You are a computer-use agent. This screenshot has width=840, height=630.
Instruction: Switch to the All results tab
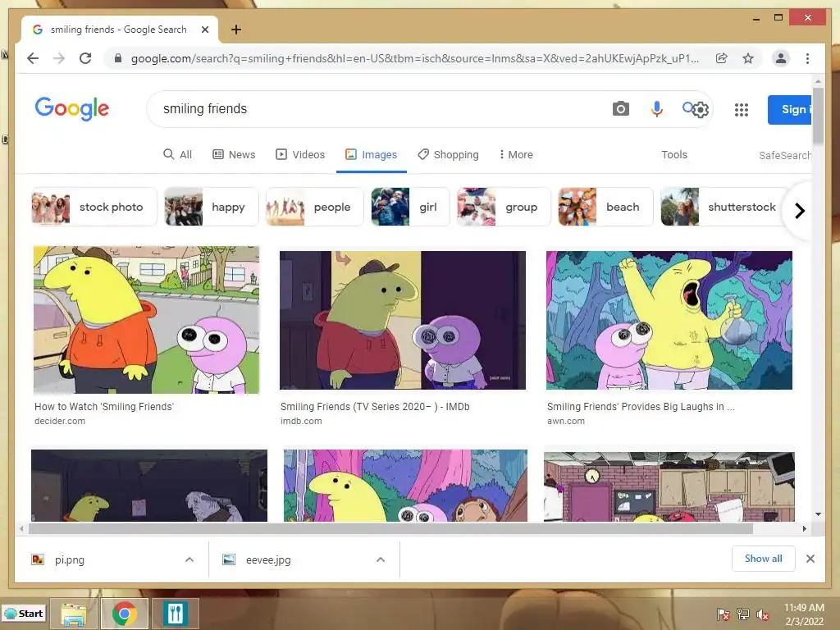click(177, 154)
